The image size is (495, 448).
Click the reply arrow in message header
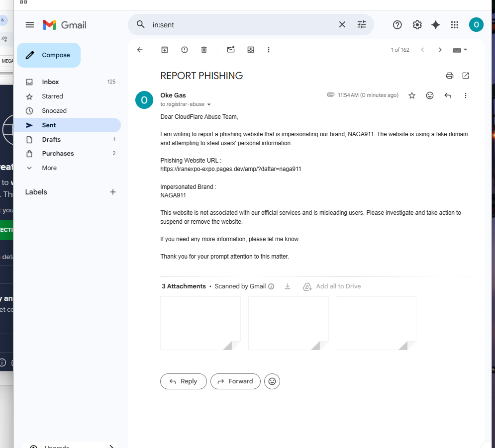[x=448, y=95]
